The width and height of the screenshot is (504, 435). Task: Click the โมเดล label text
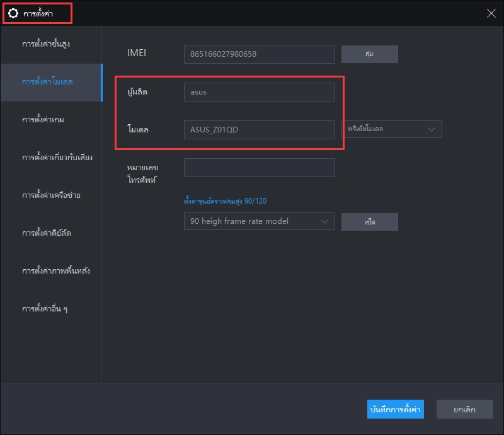pos(138,130)
